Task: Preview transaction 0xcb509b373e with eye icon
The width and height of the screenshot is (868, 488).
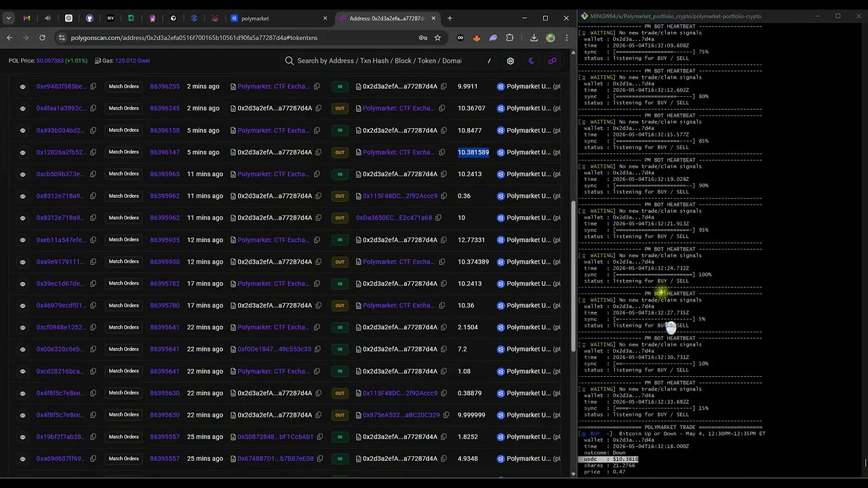Action: [22, 174]
